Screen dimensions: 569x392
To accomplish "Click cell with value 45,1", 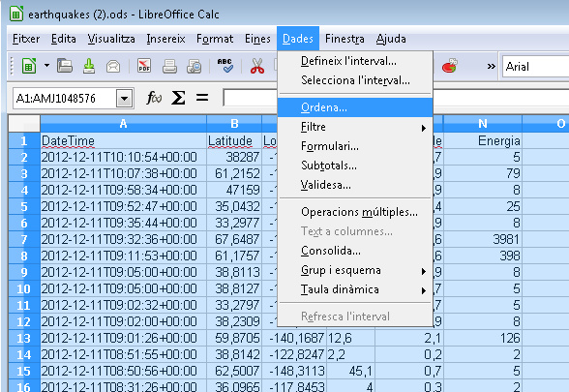I will [350, 372].
